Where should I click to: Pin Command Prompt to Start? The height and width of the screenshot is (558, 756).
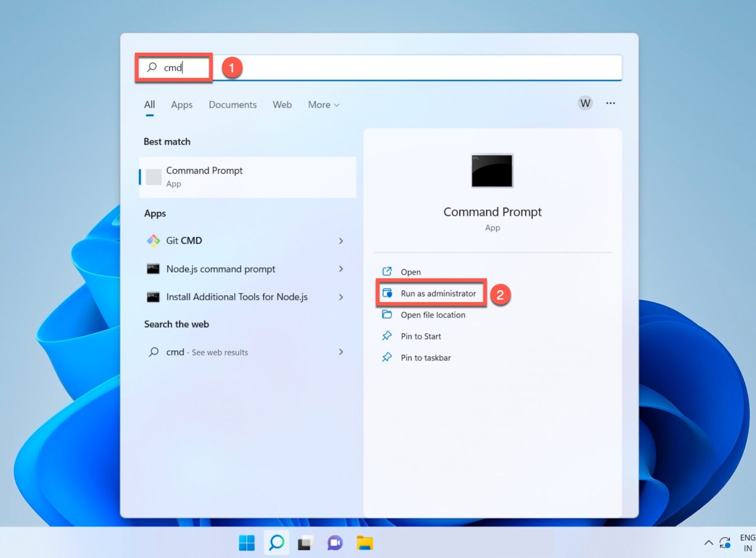point(420,336)
